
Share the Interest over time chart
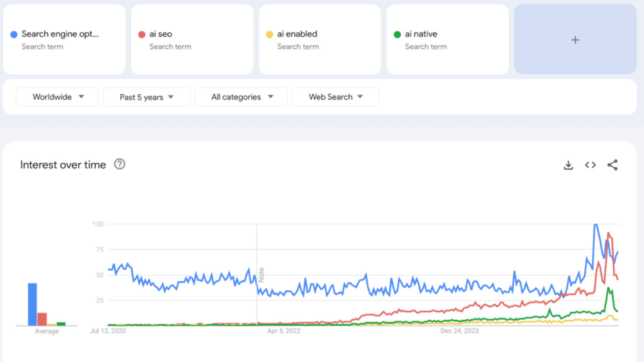click(613, 165)
